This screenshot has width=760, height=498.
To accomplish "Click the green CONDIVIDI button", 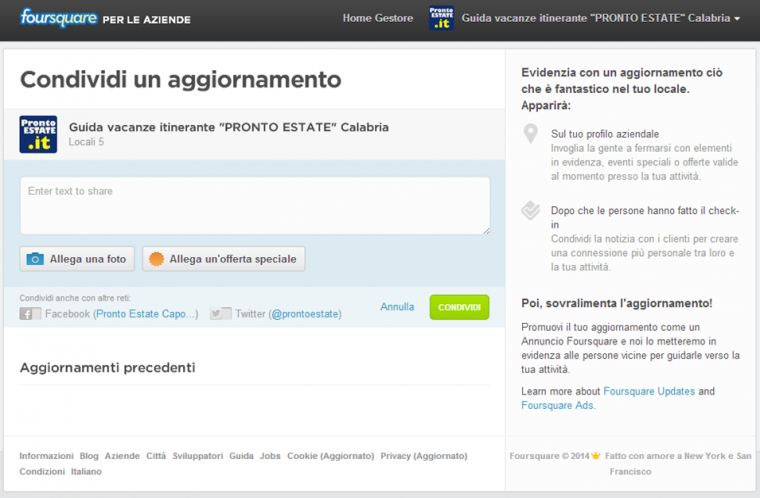I will point(459,307).
